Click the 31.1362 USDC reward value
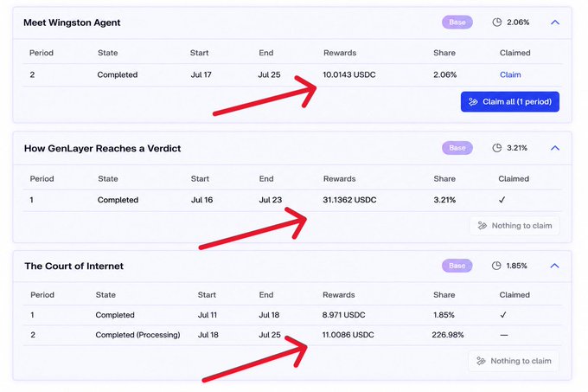 [349, 200]
